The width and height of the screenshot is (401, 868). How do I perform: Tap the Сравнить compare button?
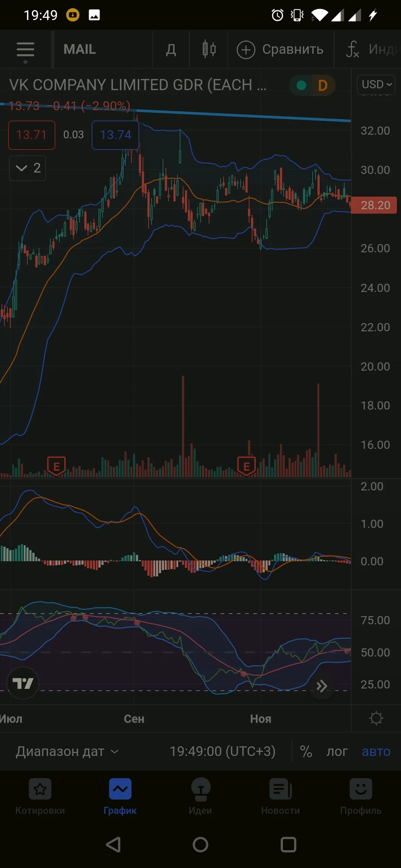pyautogui.click(x=280, y=49)
